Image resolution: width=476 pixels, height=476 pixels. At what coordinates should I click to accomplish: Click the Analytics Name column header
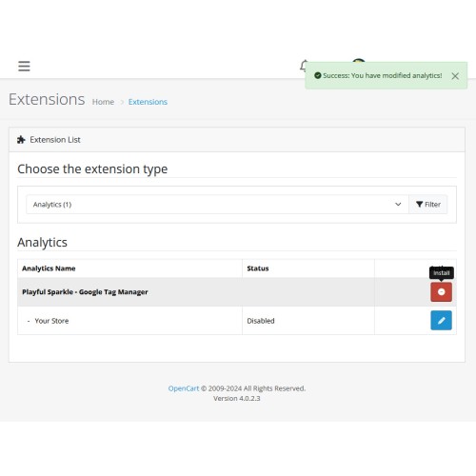pyautogui.click(x=49, y=268)
